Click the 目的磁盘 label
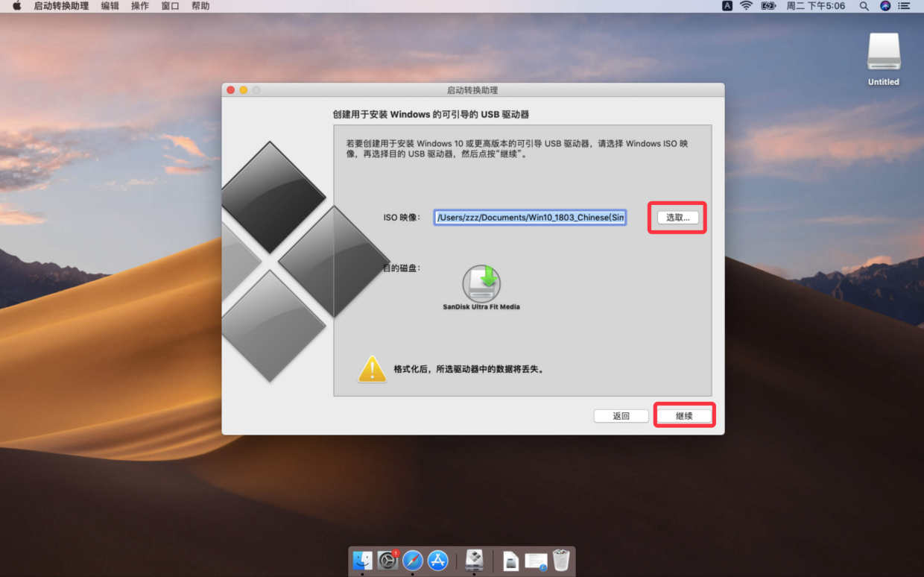Screen dimensions: 924x577 [x=402, y=268]
